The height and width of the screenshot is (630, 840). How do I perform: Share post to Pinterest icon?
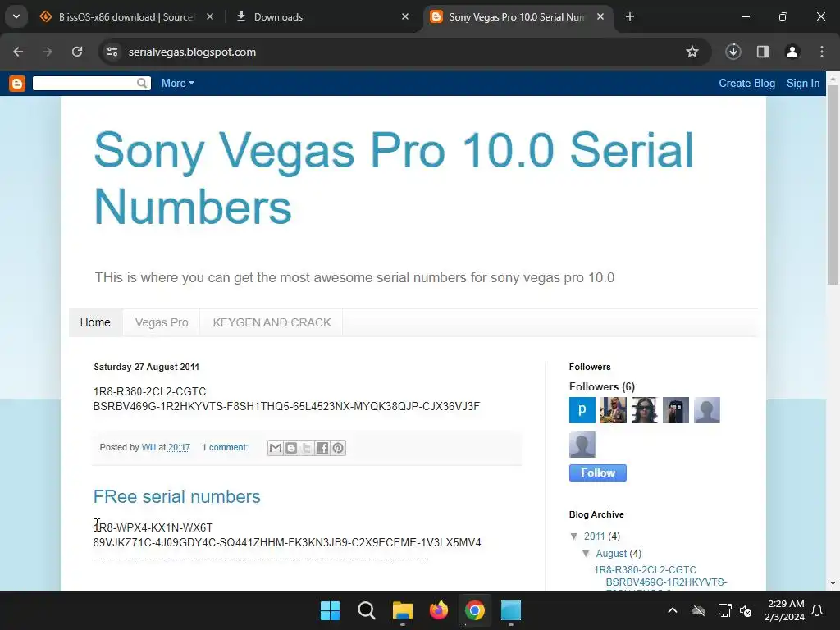pos(337,448)
